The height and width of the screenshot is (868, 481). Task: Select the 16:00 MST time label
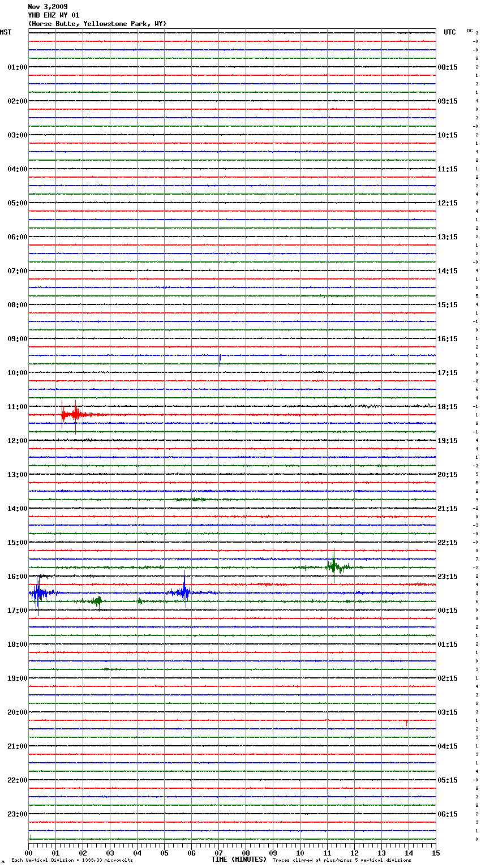tap(17, 577)
